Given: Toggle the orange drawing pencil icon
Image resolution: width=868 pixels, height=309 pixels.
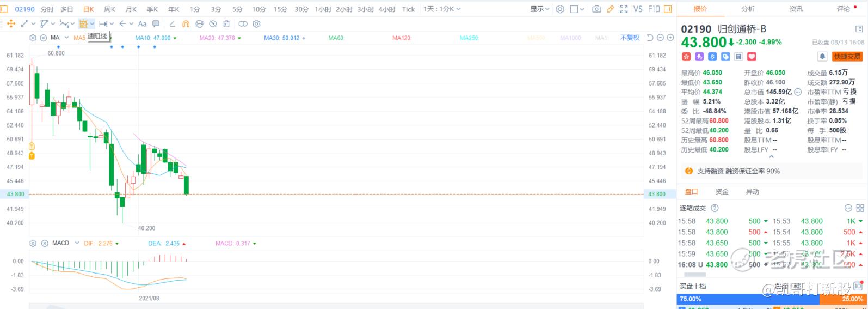Looking at the screenshot, I should tap(610, 9).
